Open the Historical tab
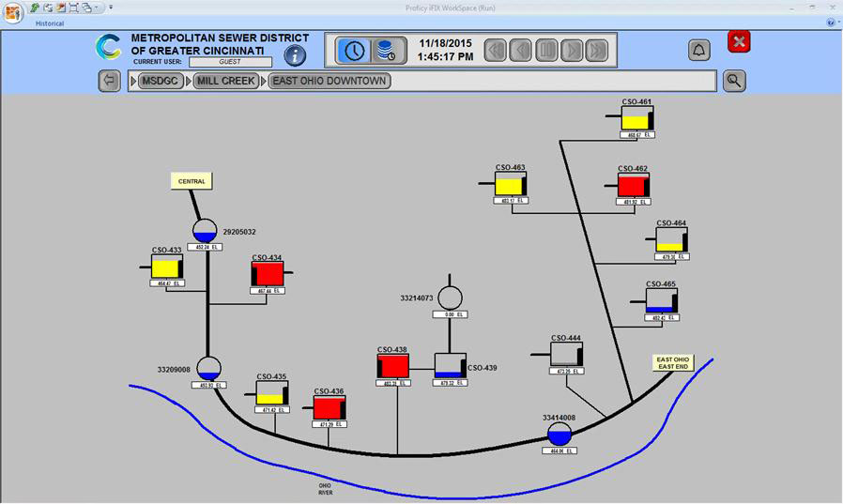Viewport: 843px width, 504px height. click(50, 23)
